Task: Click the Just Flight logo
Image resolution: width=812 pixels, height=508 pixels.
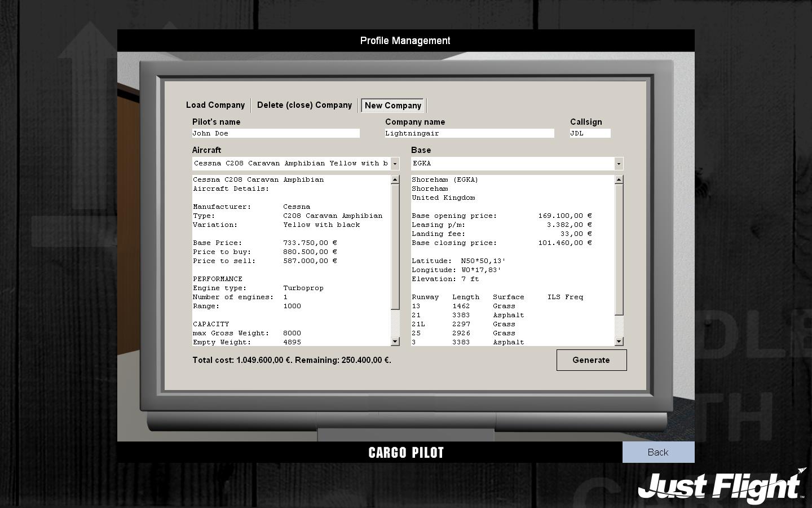Action: tap(722, 486)
